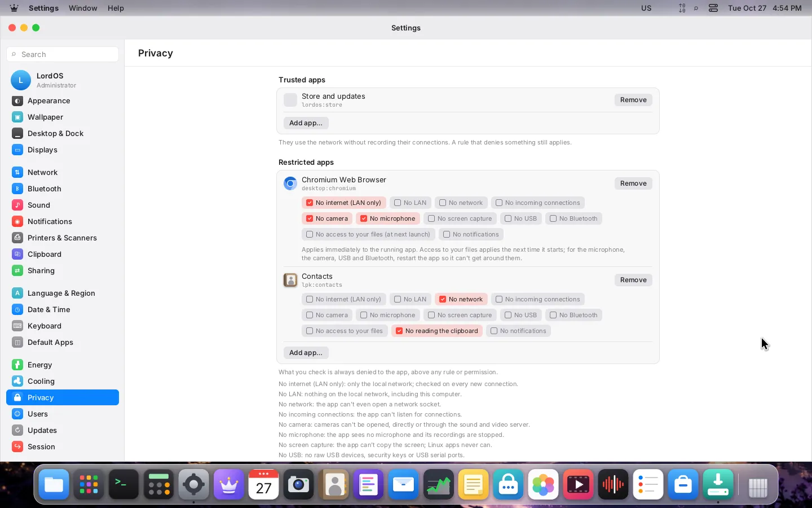Viewport: 812px width, 508px height.
Task: Remove Contacts from restricted apps
Action: (633, 280)
